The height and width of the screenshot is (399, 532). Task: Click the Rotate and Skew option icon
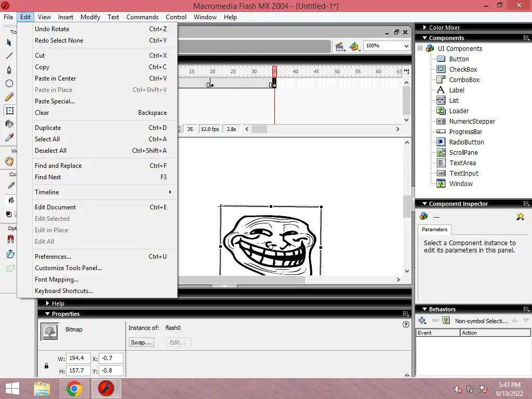coord(10,254)
